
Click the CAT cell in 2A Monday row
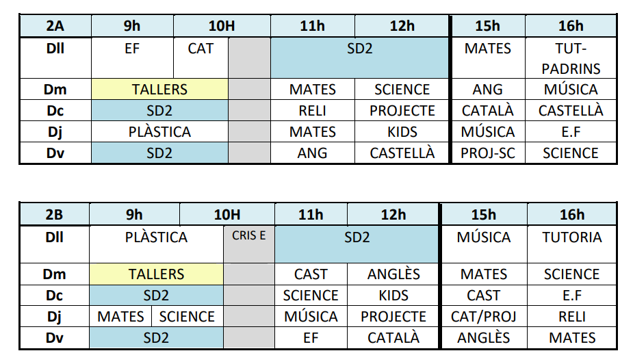[201, 49]
